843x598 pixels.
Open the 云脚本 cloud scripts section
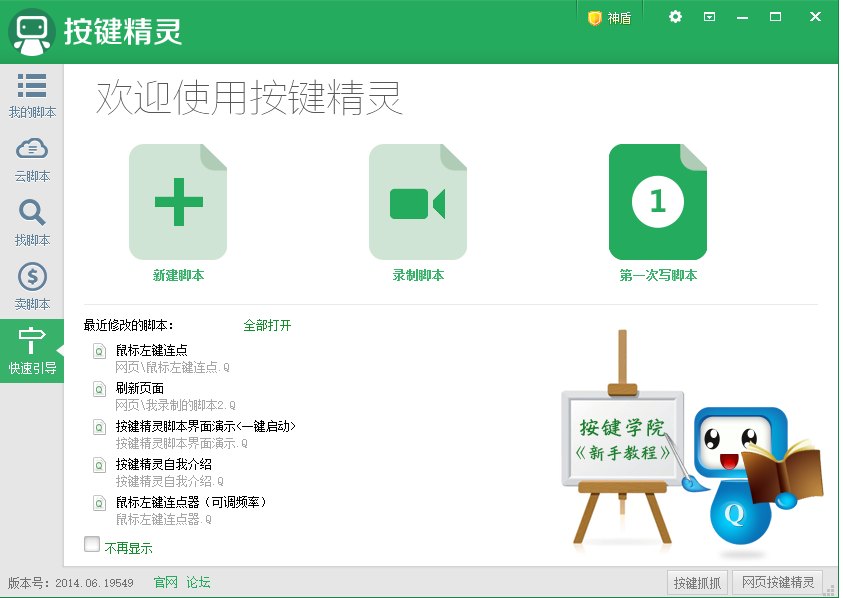(x=32, y=160)
